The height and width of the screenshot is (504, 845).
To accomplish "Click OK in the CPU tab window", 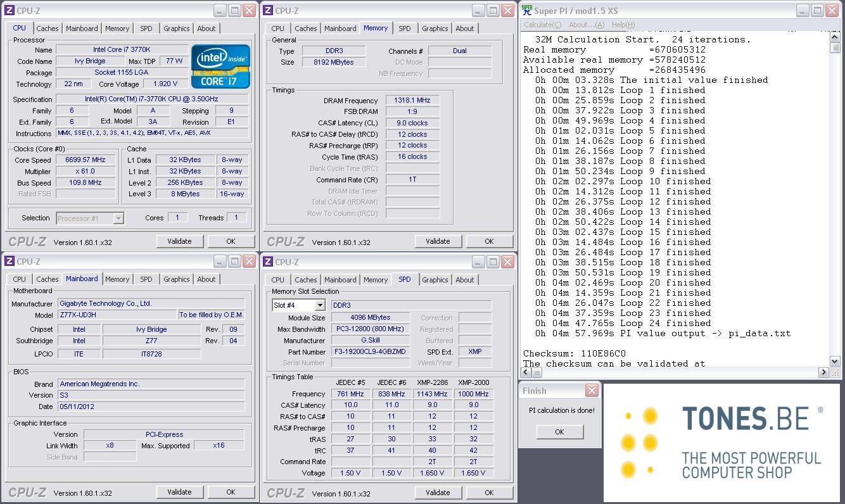I will coord(231,241).
